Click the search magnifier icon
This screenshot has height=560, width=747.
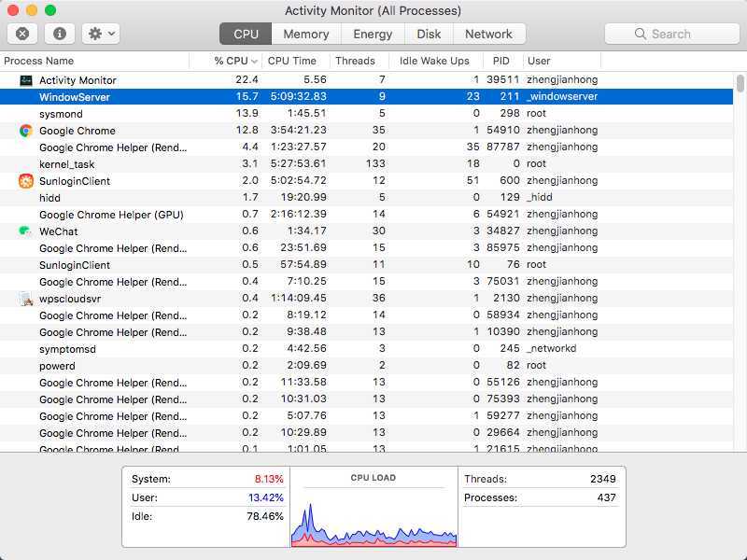pos(641,34)
